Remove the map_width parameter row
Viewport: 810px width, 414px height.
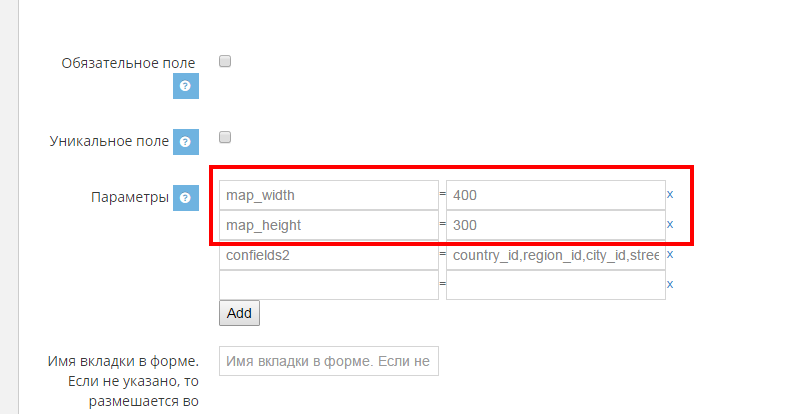point(670,194)
